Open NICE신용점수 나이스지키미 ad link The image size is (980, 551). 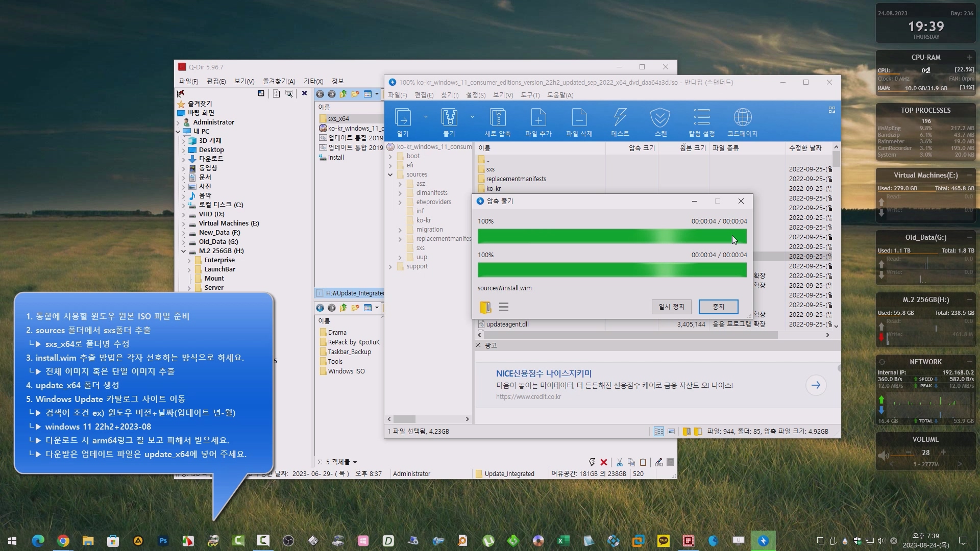pyautogui.click(x=544, y=373)
